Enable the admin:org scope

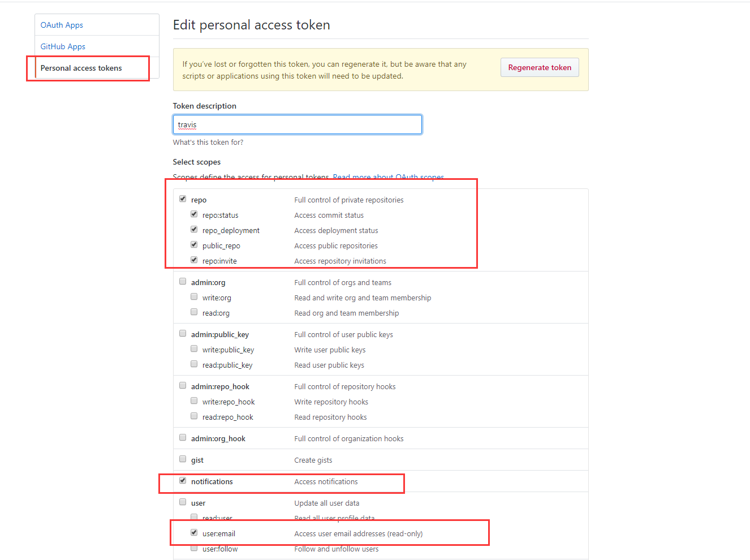183,281
